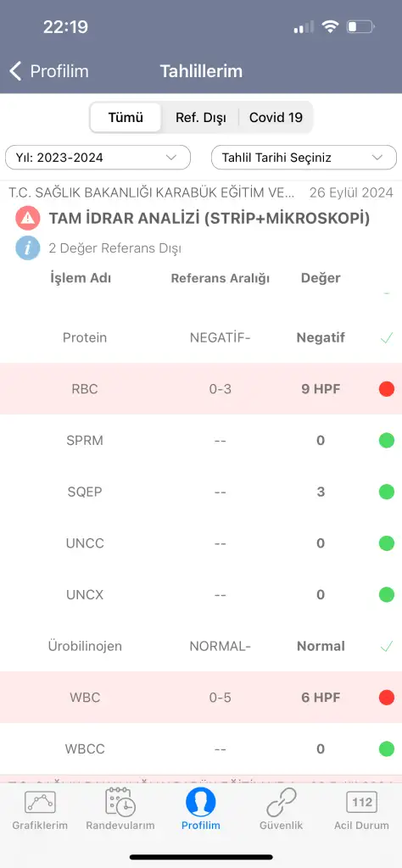Image resolution: width=402 pixels, height=868 pixels.
Task: Switch to Ref. Dışı filter
Action: point(200,117)
